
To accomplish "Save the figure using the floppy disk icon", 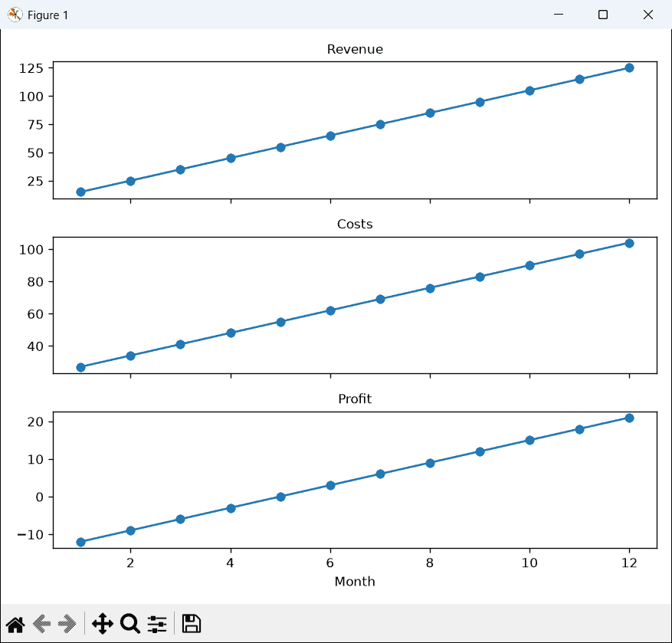I will (x=191, y=624).
